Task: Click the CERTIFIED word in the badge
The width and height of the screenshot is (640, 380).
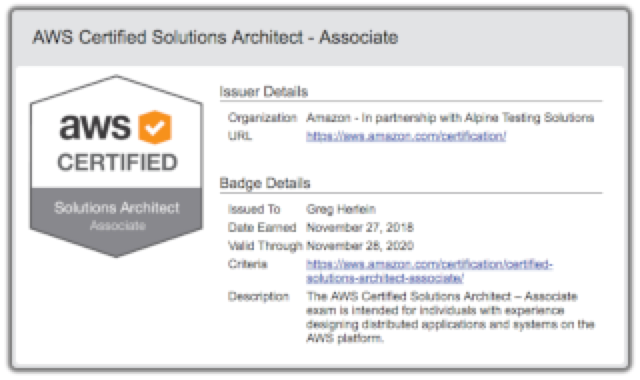Action: point(118,162)
